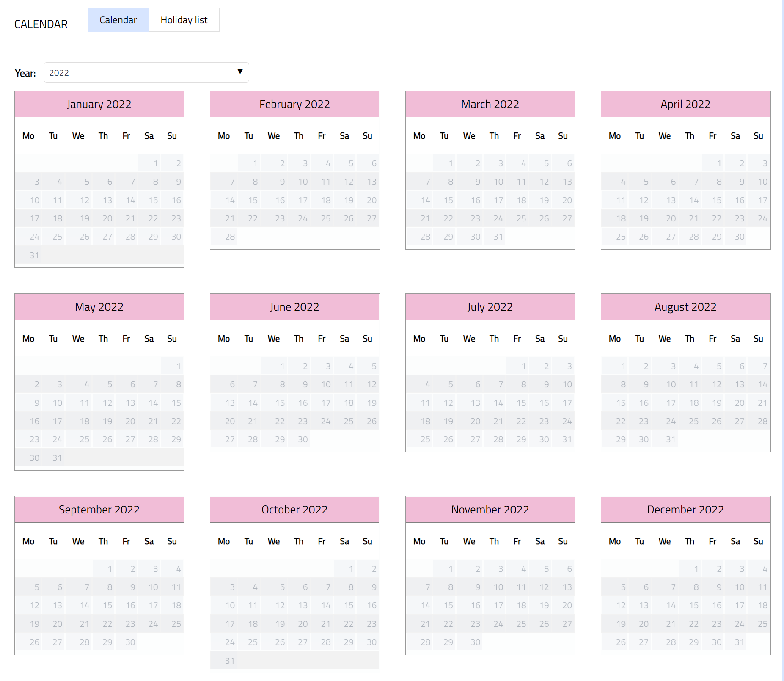This screenshot has width=784, height=681.
Task: Click the December 2022 month header
Action: 685,510
